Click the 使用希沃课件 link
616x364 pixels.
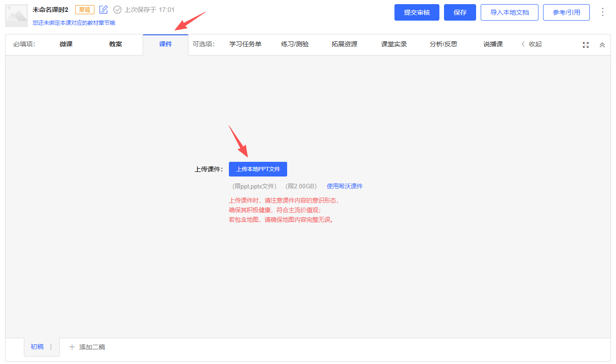click(x=344, y=186)
